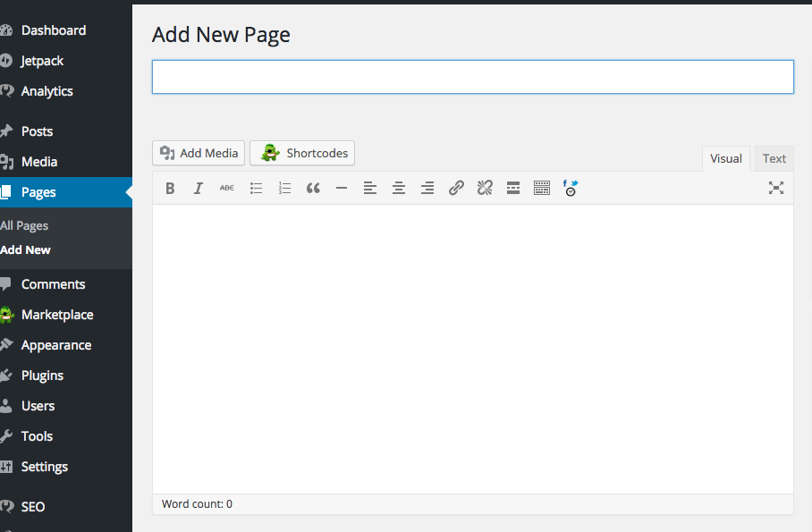Open the Comments menu
This screenshot has height=532, width=812.
click(53, 284)
